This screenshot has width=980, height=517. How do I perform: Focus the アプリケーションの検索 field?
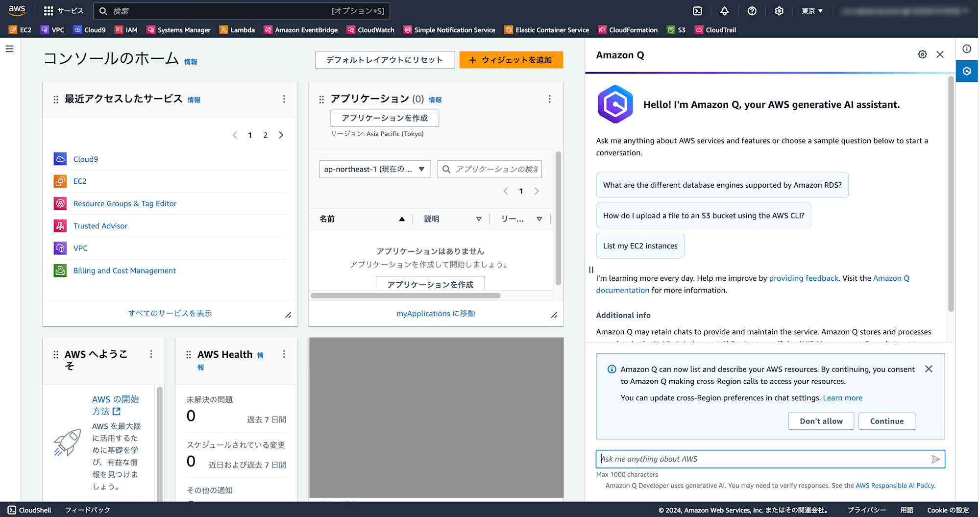pyautogui.click(x=490, y=169)
